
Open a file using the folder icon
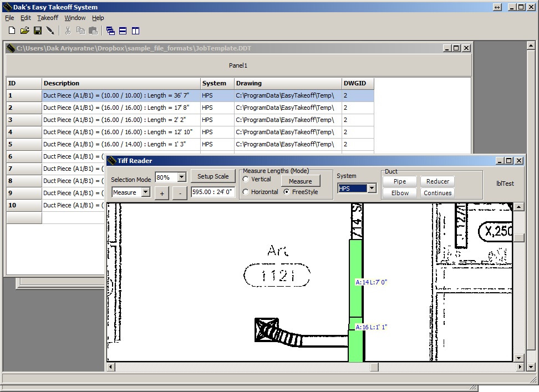25,30
